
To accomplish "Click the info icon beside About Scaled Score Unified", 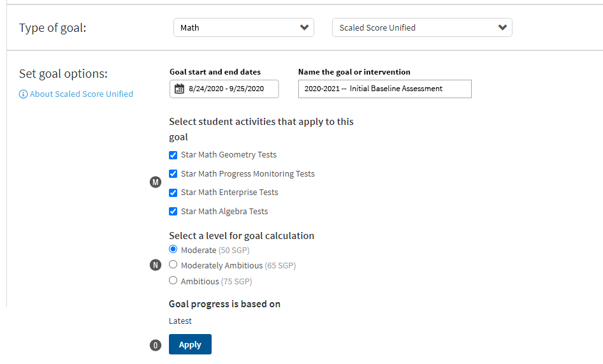I will tap(23, 94).
